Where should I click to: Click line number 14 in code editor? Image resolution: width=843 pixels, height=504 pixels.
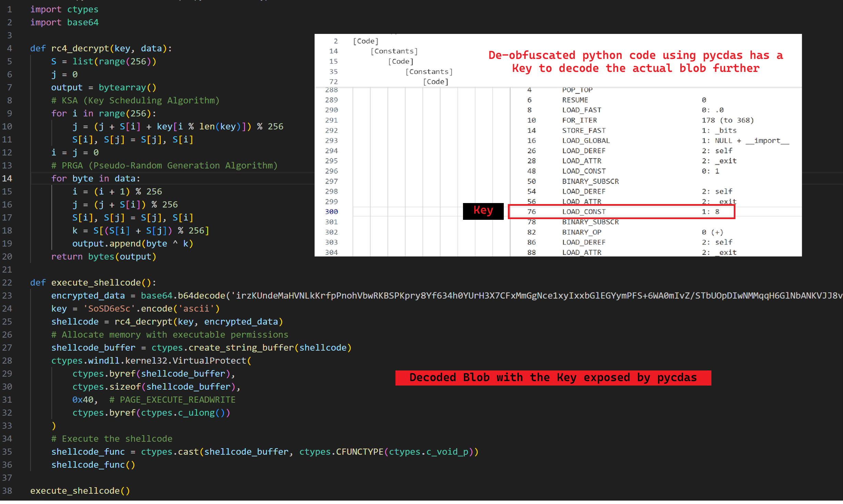coord(7,178)
